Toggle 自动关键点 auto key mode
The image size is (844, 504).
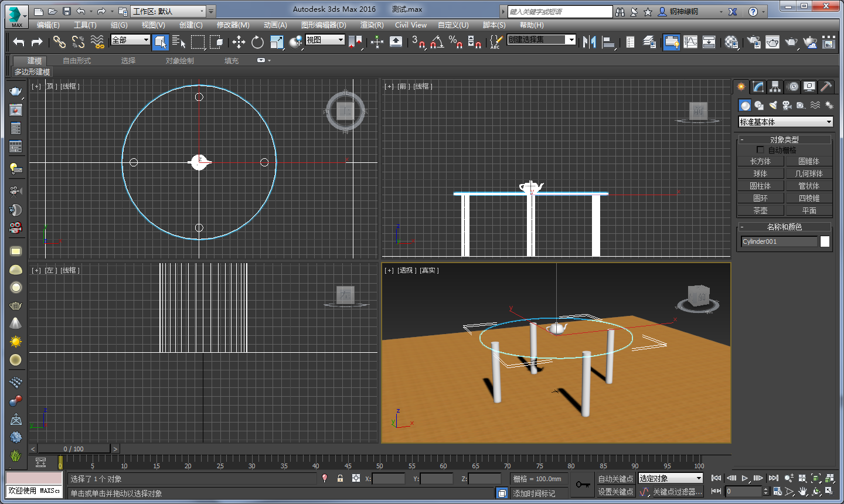coord(615,479)
